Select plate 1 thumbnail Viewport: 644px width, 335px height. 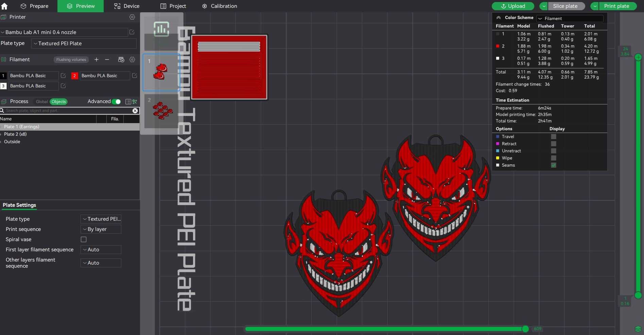click(161, 72)
